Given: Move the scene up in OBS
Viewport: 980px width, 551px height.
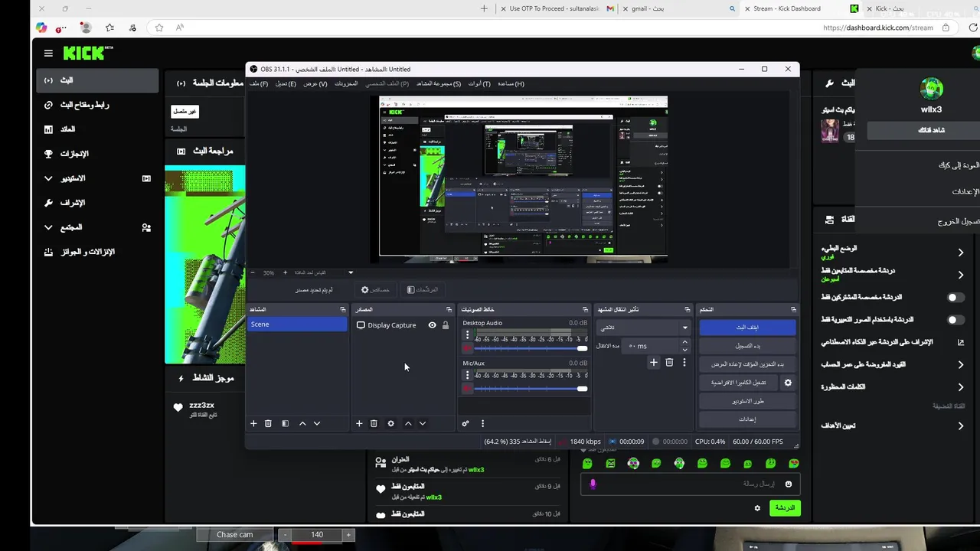Looking at the screenshot, I should click(302, 423).
